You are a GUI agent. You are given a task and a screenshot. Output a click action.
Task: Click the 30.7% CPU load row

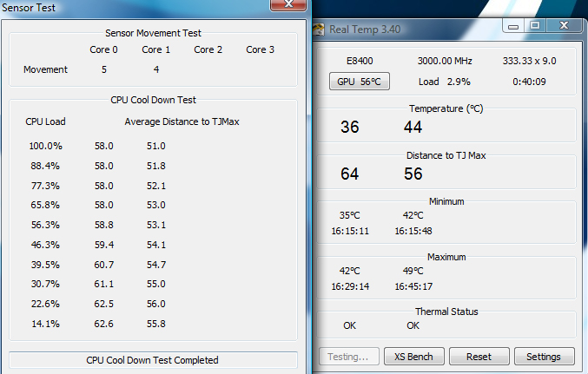click(x=45, y=284)
